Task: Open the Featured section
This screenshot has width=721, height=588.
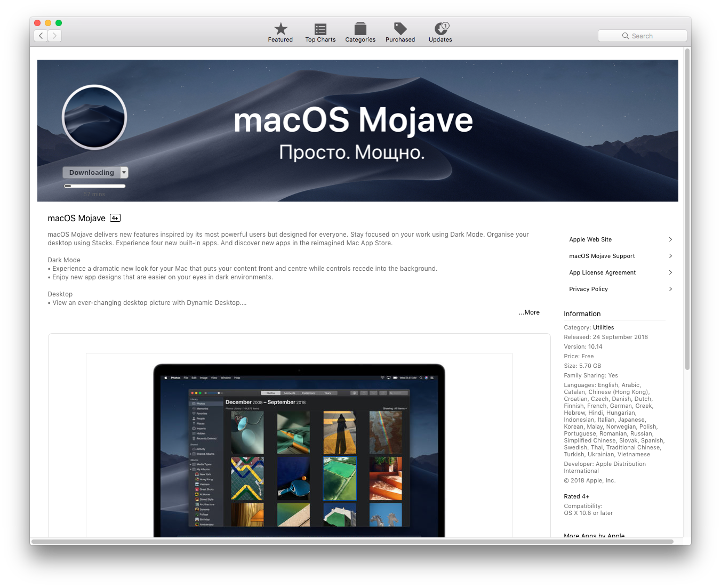Action: click(x=281, y=33)
